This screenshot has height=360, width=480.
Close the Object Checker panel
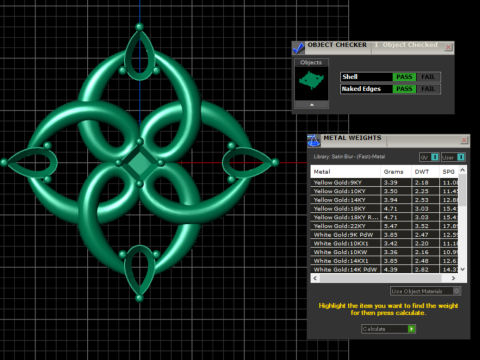tap(448, 47)
